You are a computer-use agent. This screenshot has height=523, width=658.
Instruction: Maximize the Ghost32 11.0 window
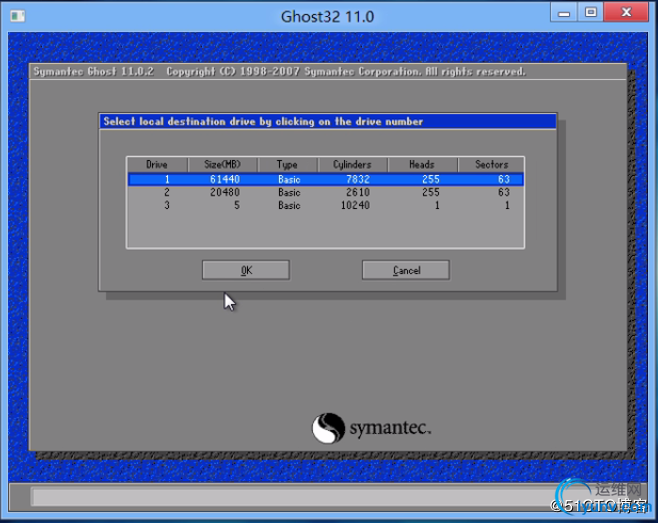coord(590,13)
